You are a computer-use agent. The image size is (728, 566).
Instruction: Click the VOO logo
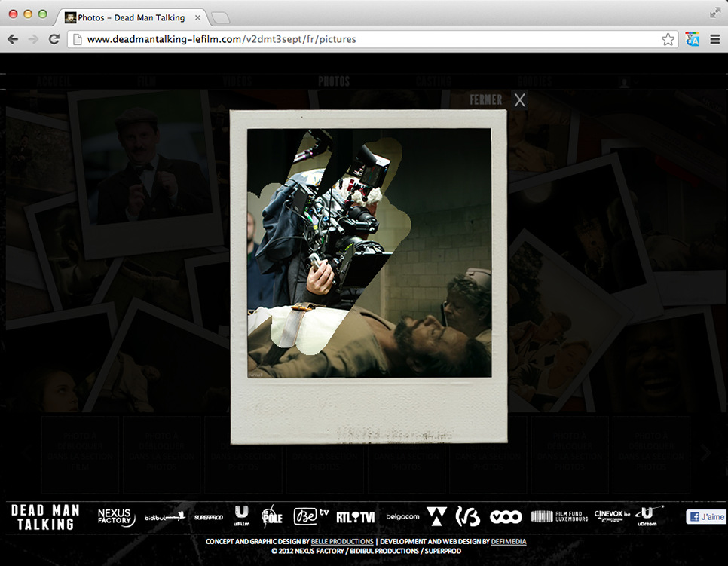pos(505,517)
